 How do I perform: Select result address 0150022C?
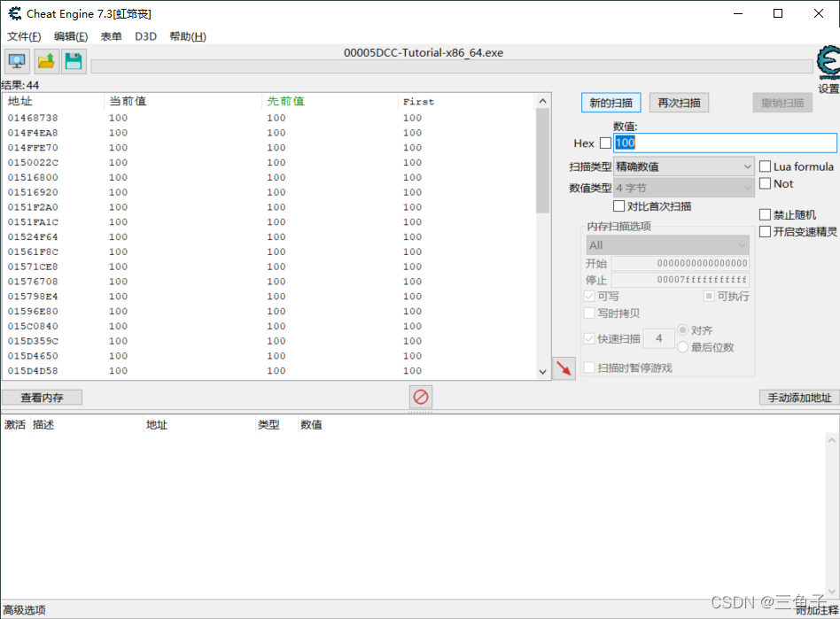point(33,162)
